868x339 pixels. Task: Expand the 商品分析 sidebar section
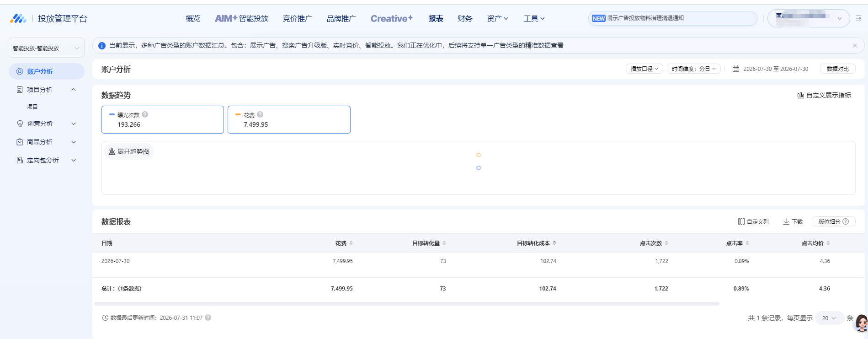click(74, 142)
